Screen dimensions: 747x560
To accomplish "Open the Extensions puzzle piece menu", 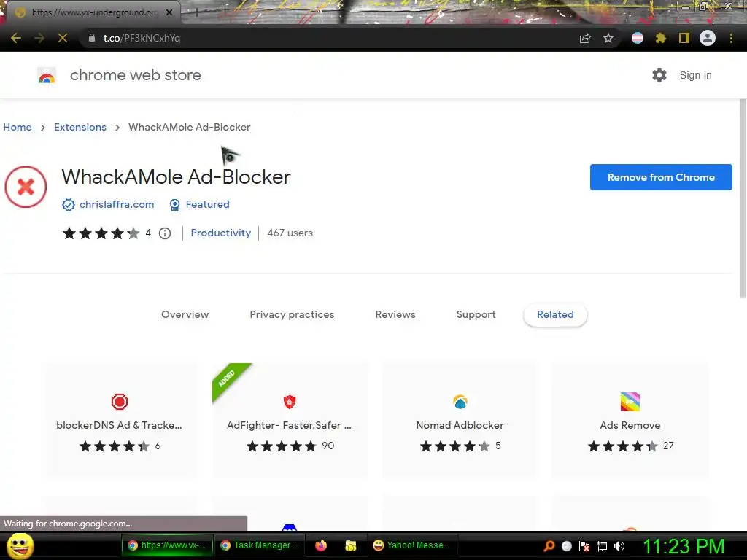I will coord(661,38).
